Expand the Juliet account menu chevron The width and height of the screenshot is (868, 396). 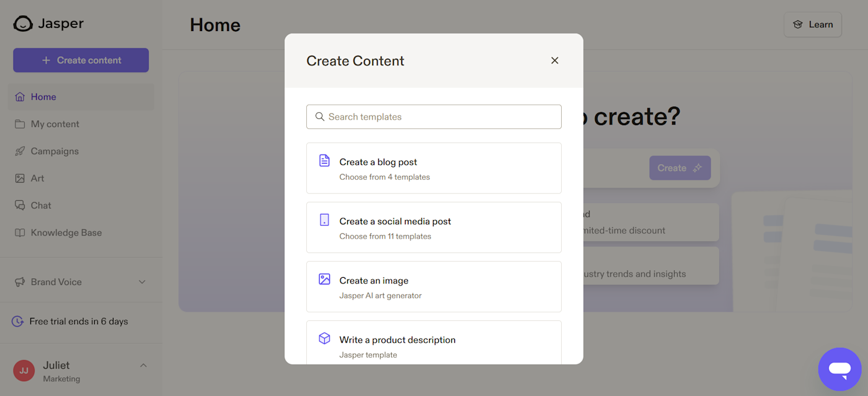coord(143,365)
